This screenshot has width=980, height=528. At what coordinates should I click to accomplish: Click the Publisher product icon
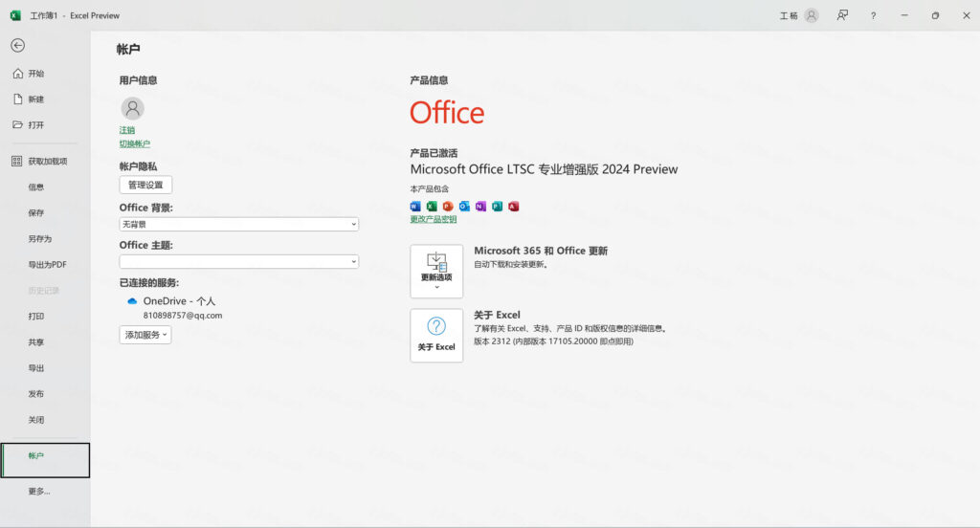point(498,207)
